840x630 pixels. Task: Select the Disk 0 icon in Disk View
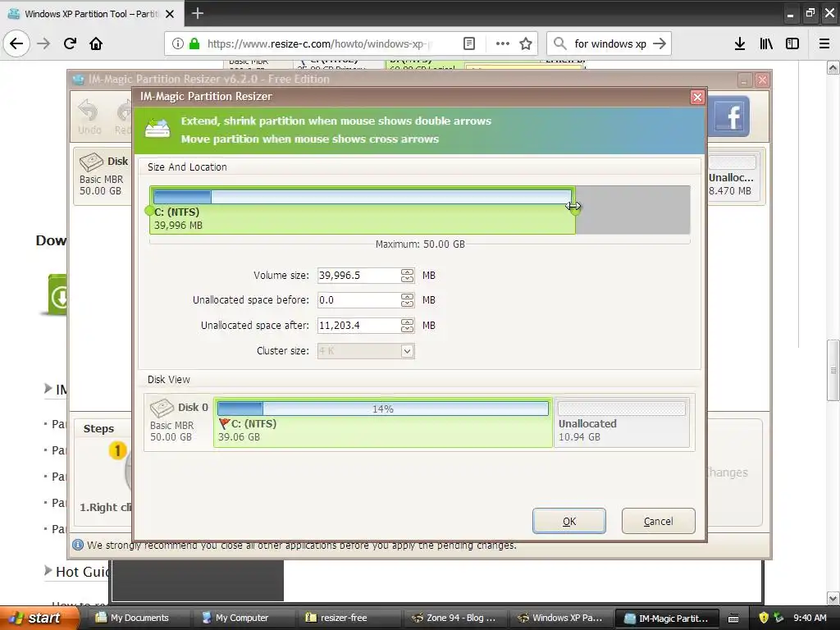tap(162, 408)
